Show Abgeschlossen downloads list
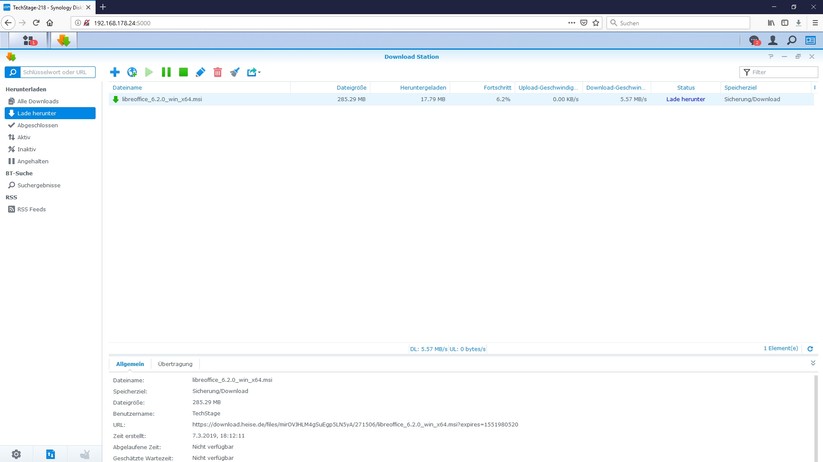823x462 pixels. coord(37,125)
